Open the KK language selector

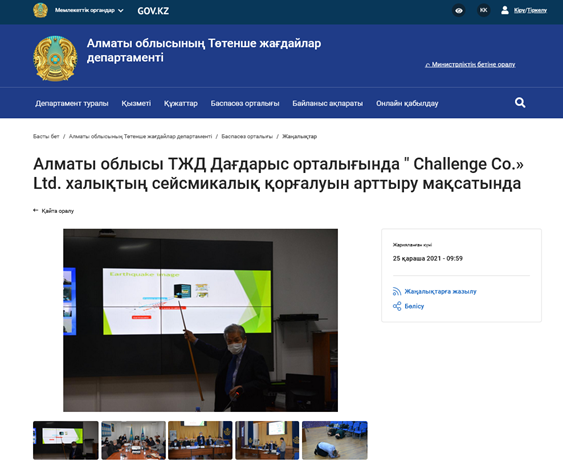(x=484, y=10)
